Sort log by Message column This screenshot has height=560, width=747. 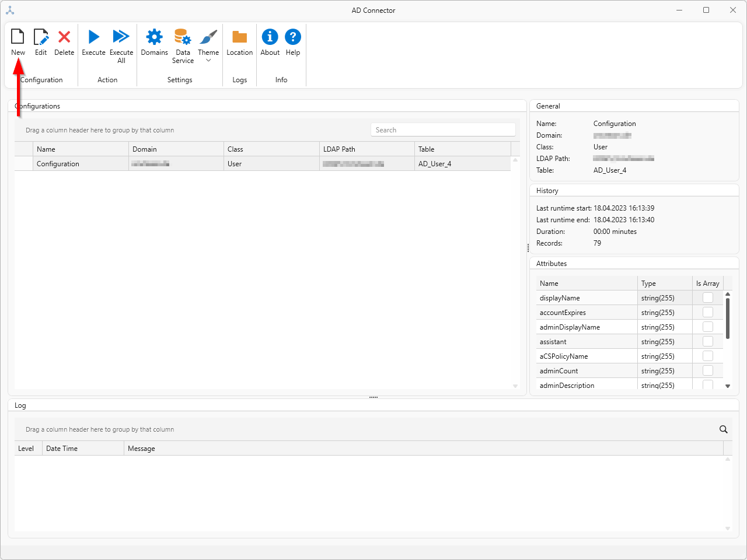click(x=424, y=449)
